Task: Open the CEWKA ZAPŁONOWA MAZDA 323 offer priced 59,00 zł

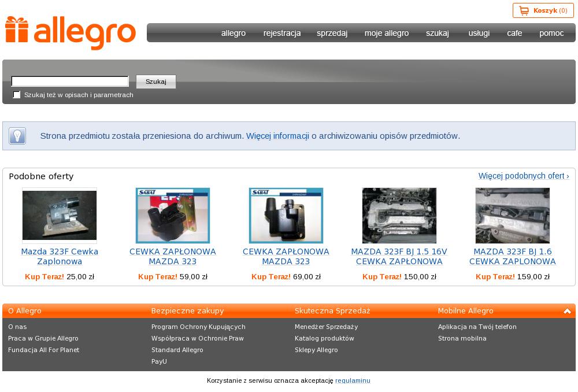Action: click(x=172, y=256)
